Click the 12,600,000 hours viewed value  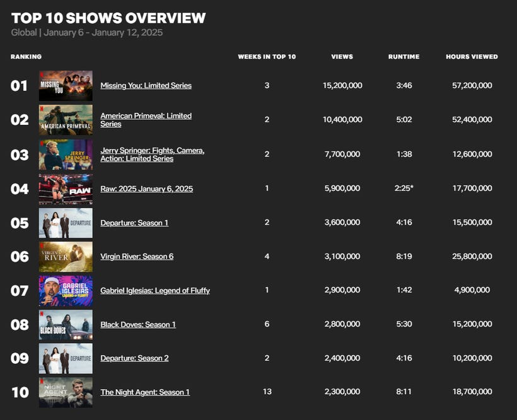[472, 154]
